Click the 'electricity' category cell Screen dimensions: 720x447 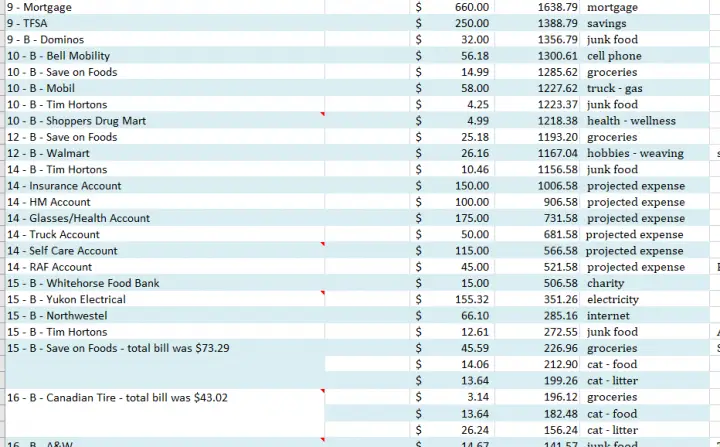point(645,300)
